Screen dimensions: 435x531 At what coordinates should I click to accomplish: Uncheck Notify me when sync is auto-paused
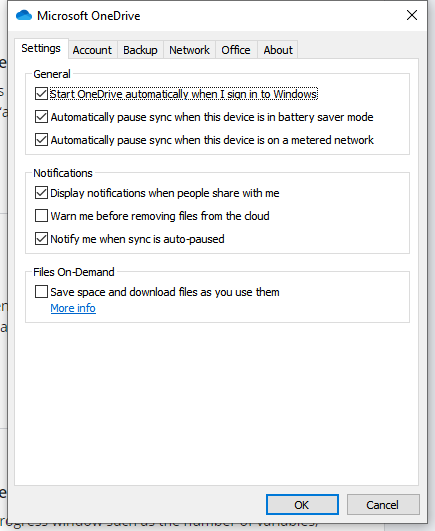41,239
